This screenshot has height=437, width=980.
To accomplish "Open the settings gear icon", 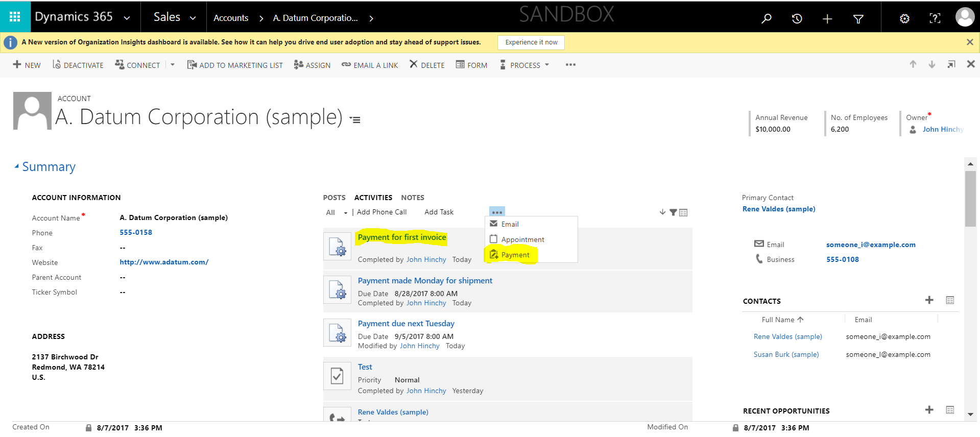I will point(904,18).
